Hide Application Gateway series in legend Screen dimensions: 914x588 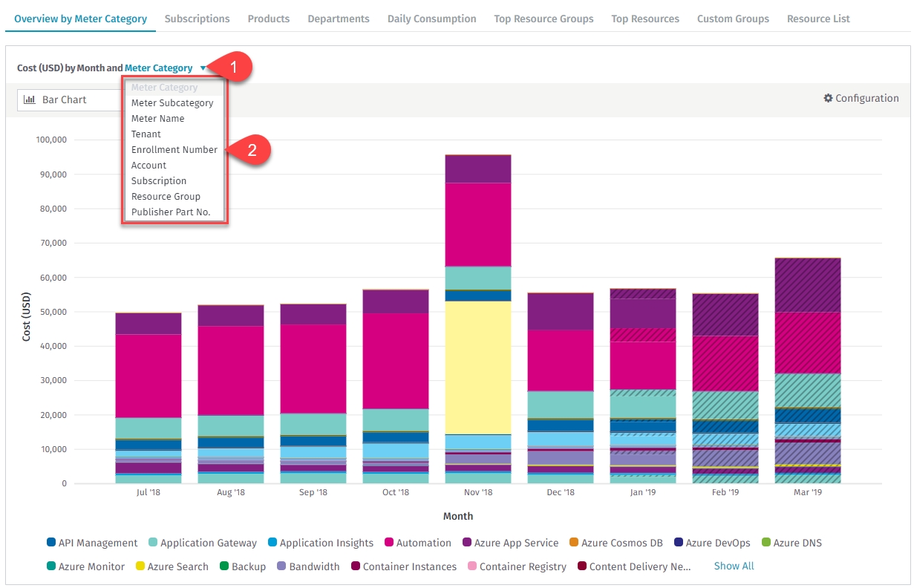(x=153, y=543)
